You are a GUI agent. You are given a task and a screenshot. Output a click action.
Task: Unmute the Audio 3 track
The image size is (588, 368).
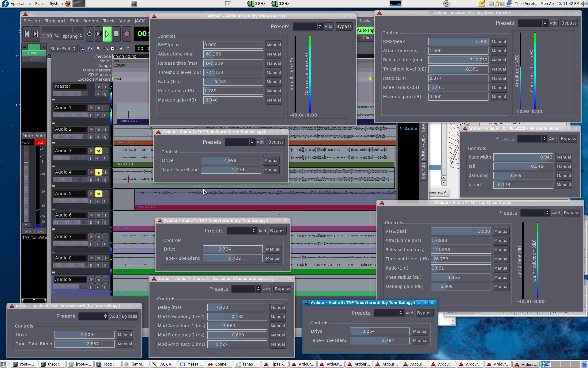(98, 151)
